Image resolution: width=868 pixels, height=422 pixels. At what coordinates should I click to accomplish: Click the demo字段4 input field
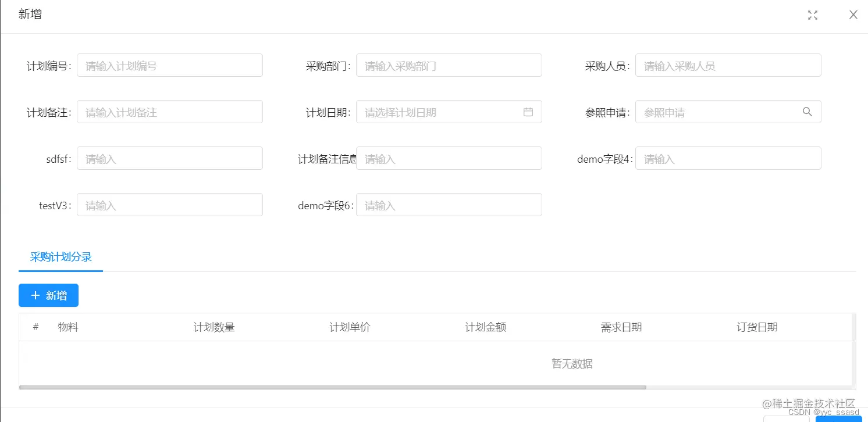click(728, 158)
